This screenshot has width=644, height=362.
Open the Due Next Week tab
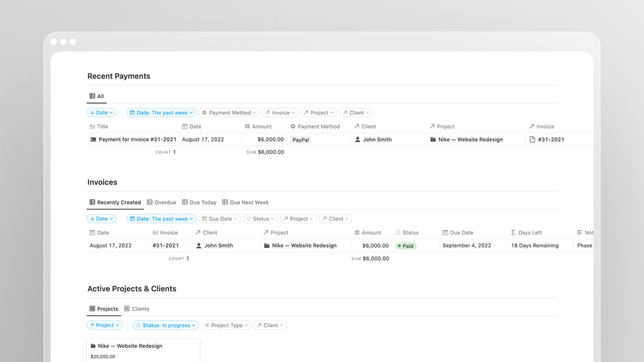(245, 202)
